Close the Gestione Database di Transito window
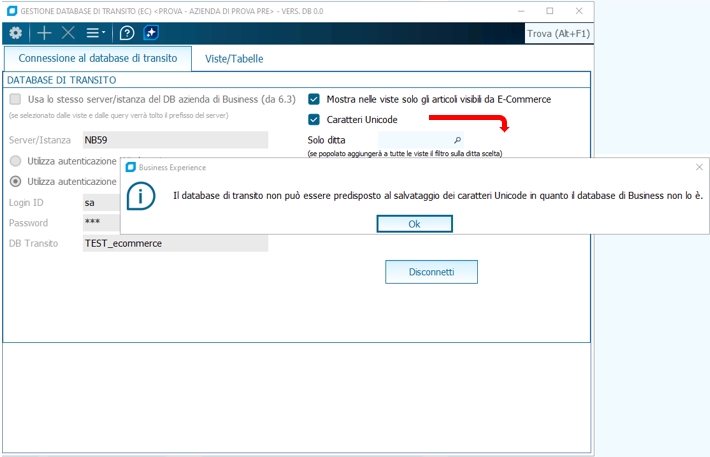 (x=579, y=11)
